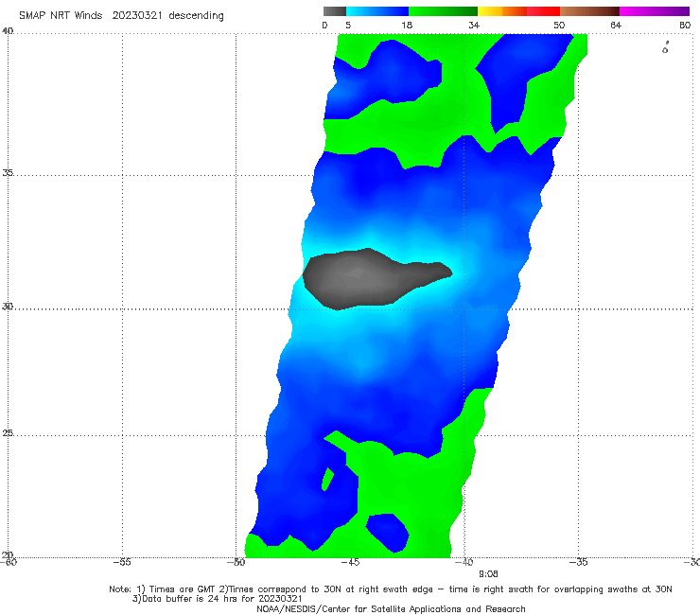
Task: Click the latitude label '25' on the left axis
Action: point(8,432)
